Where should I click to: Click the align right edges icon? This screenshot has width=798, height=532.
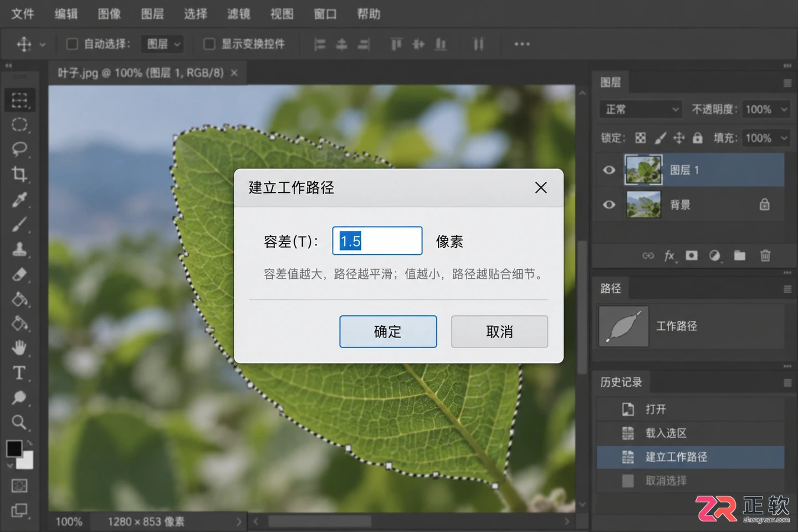coord(364,44)
